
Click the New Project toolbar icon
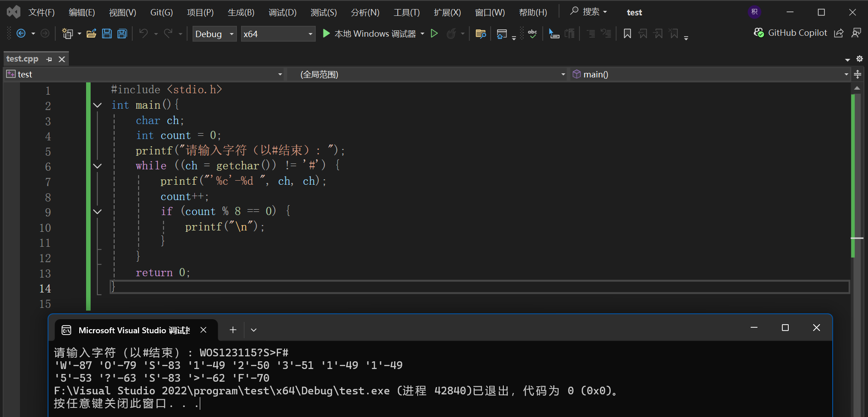point(68,34)
